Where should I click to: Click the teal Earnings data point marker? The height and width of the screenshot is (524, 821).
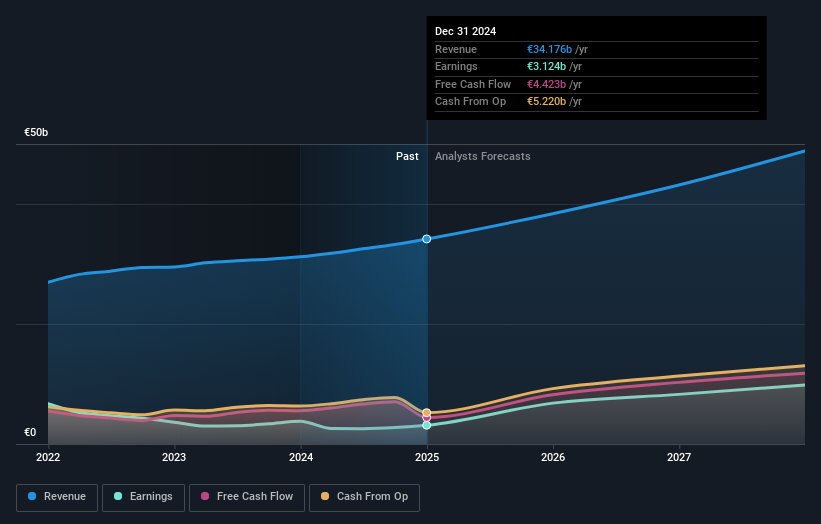427,425
